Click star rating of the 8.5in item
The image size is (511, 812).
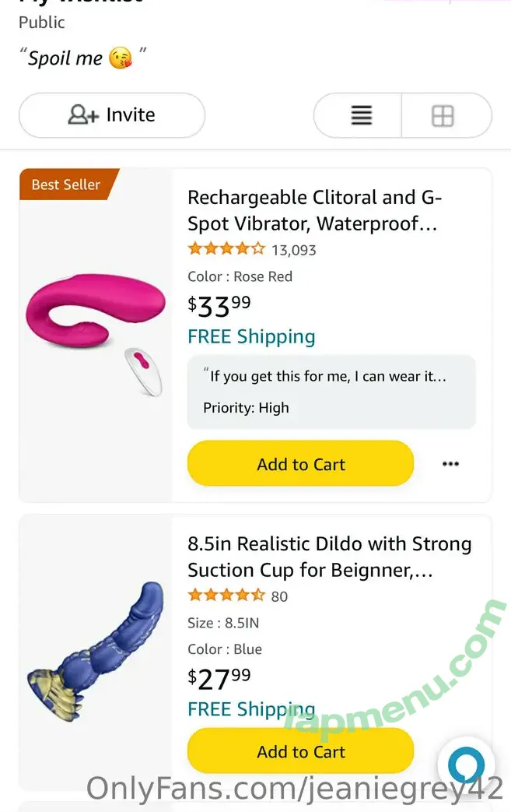[226, 596]
